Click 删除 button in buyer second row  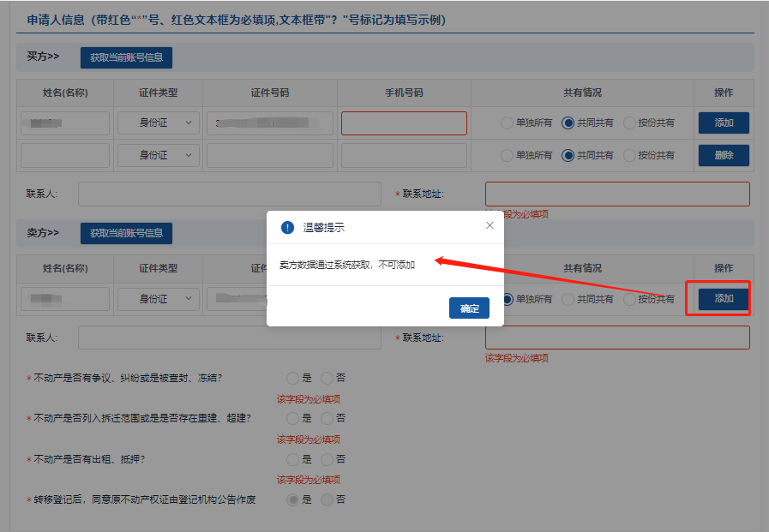(724, 155)
